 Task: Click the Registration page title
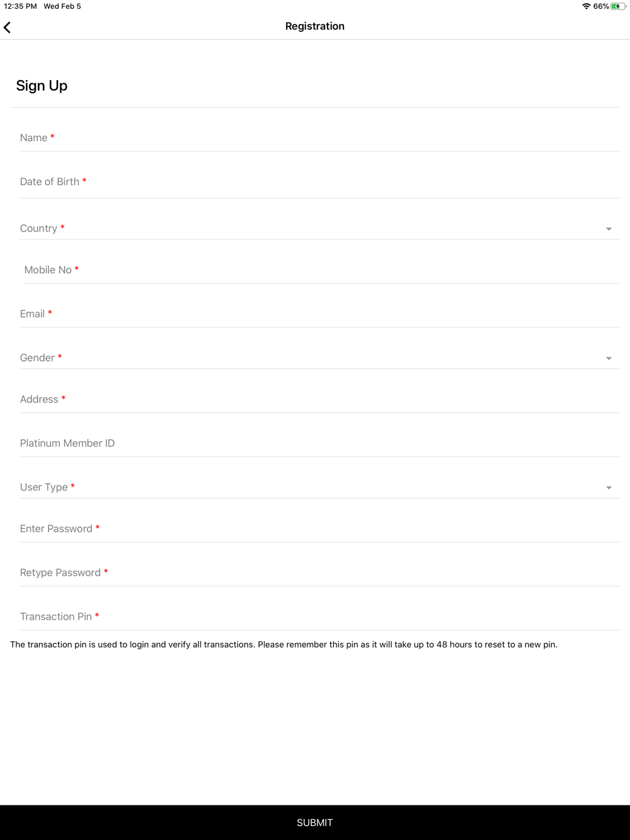coord(315,26)
